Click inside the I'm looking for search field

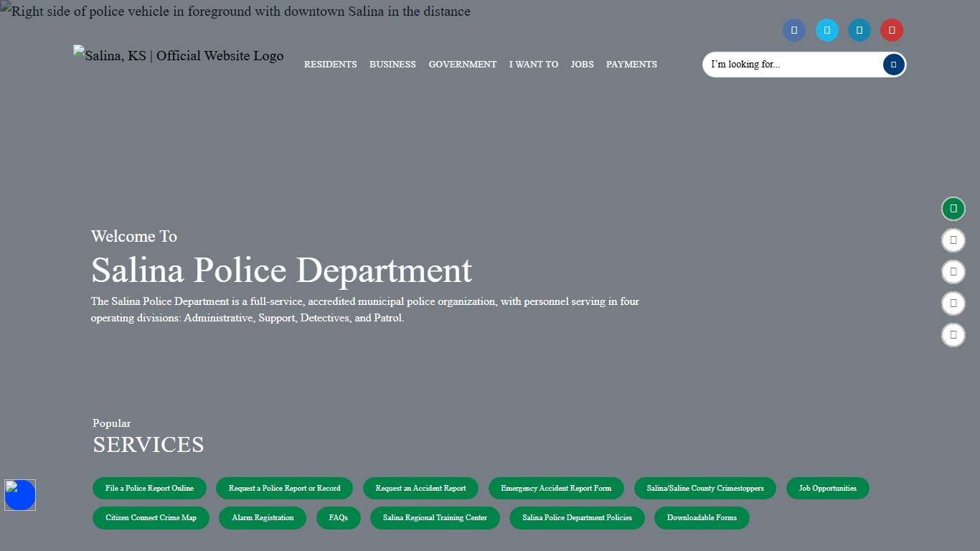(x=782, y=64)
